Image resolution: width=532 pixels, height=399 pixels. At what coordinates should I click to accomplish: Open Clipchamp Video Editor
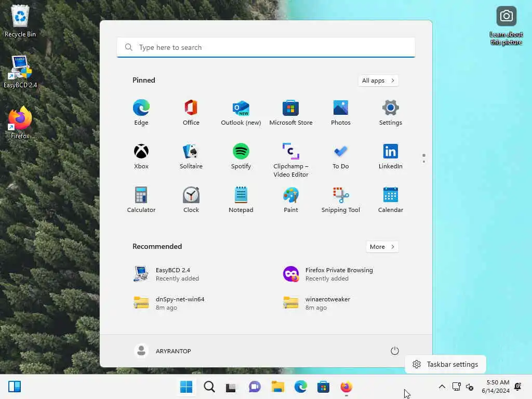291,160
